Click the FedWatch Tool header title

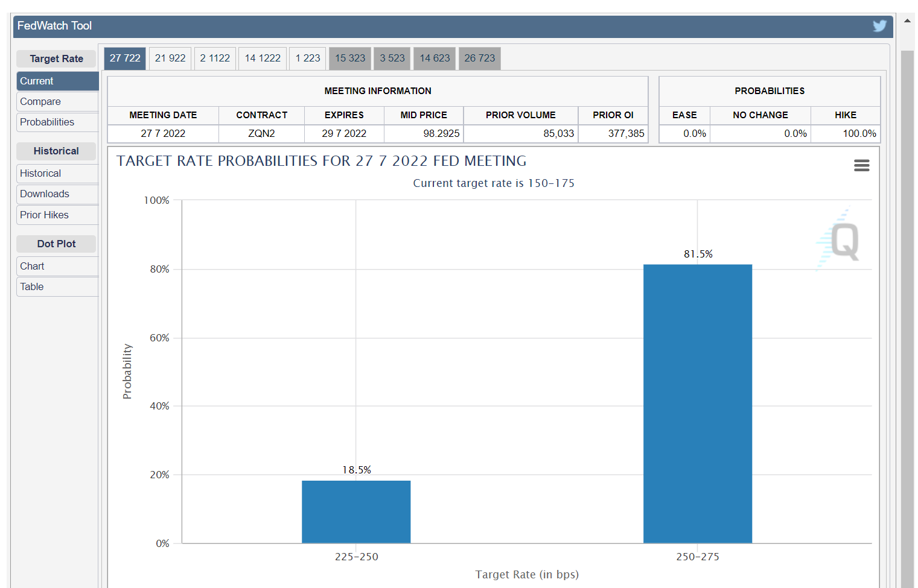(54, 26)
